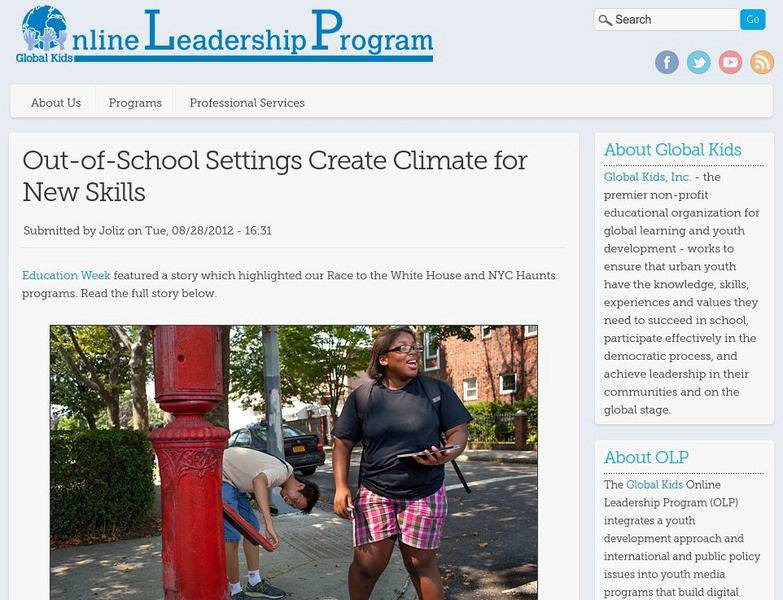Image resolution: width=783 pixels, height=600 pixels.
Task: Open the Programs menu item
Action: (x=135, y=102)
